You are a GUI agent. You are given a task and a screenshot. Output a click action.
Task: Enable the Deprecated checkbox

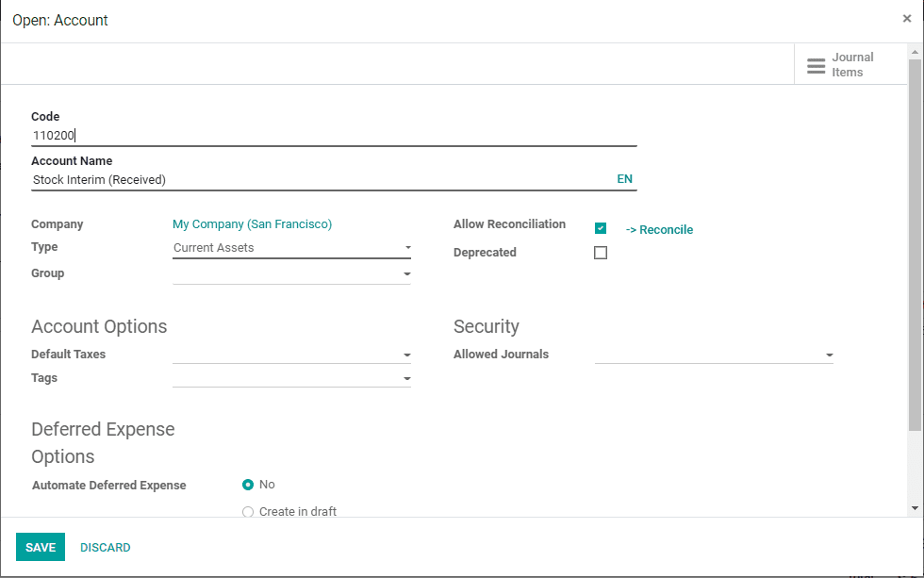pyautogui.click(x=601, y=252)
